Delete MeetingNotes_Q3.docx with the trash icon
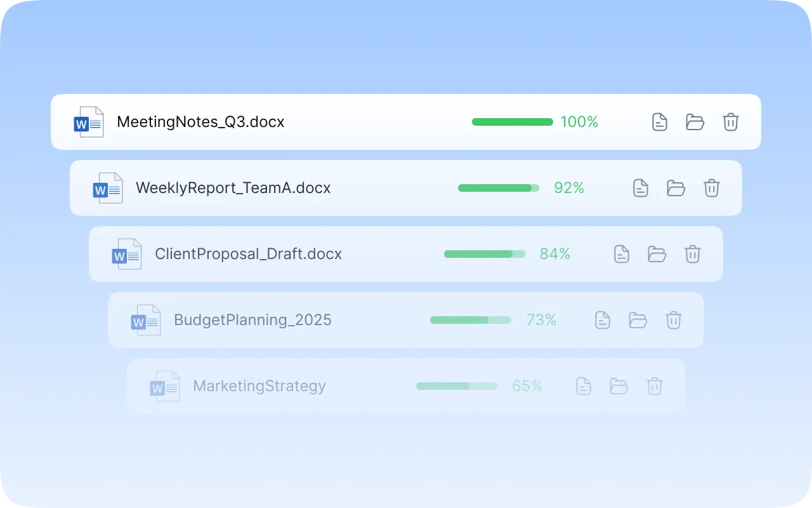Image resolution: width=812 pixels, height=508 pixels. pyautogui.click(x=731, y=122)
